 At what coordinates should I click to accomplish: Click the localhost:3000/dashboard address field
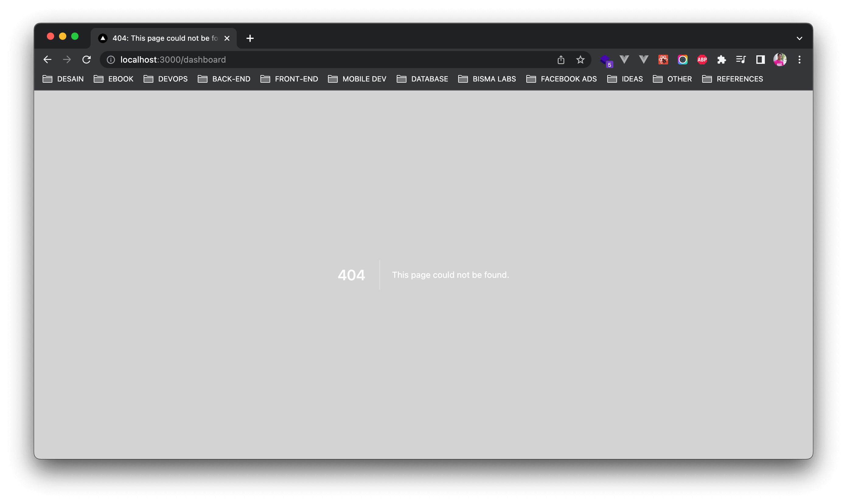(306, 60)
